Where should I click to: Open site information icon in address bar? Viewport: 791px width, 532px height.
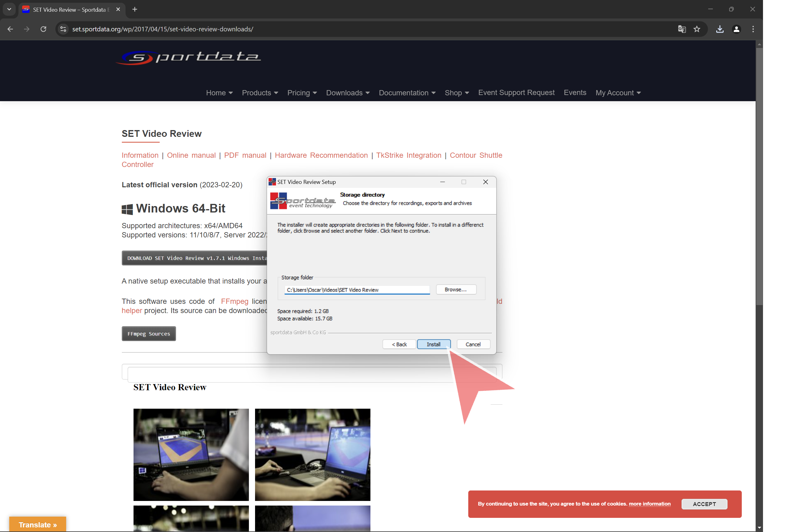coord(63,29)
